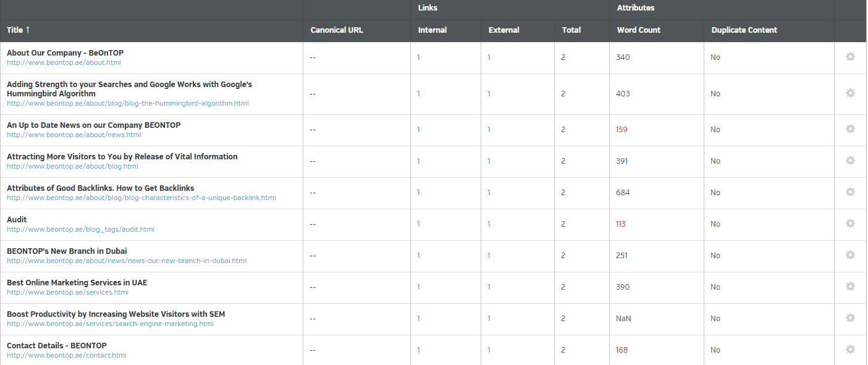The width and height of the screenshot is (868, 365).
Task: Click external link count for About Our Company
Action: pos(489,57)
